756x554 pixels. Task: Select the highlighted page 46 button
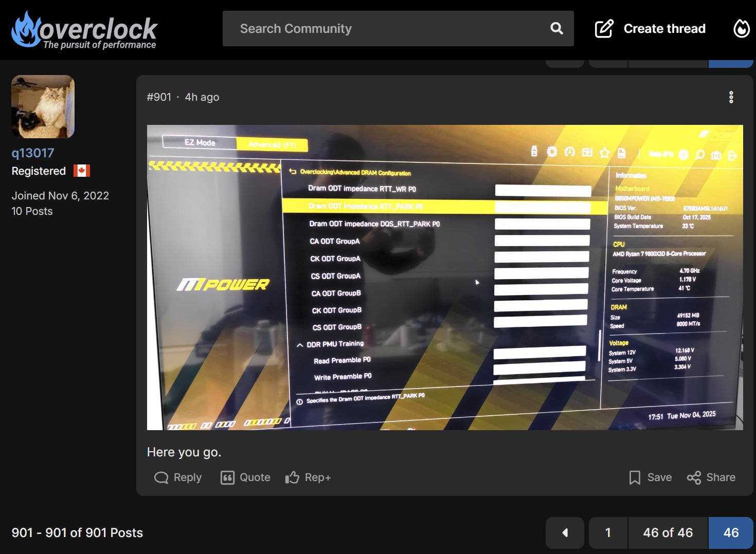point(731,533)
